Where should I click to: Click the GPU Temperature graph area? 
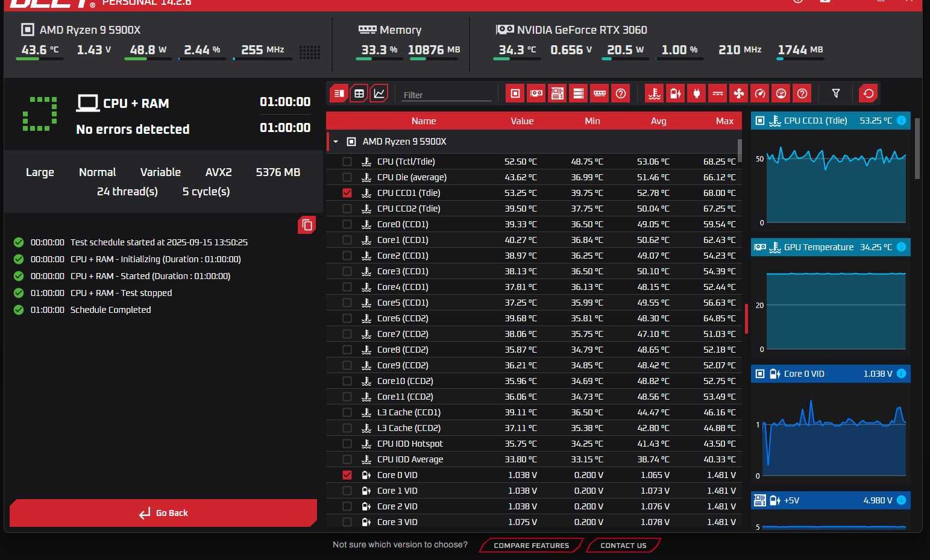click(836, 310)
